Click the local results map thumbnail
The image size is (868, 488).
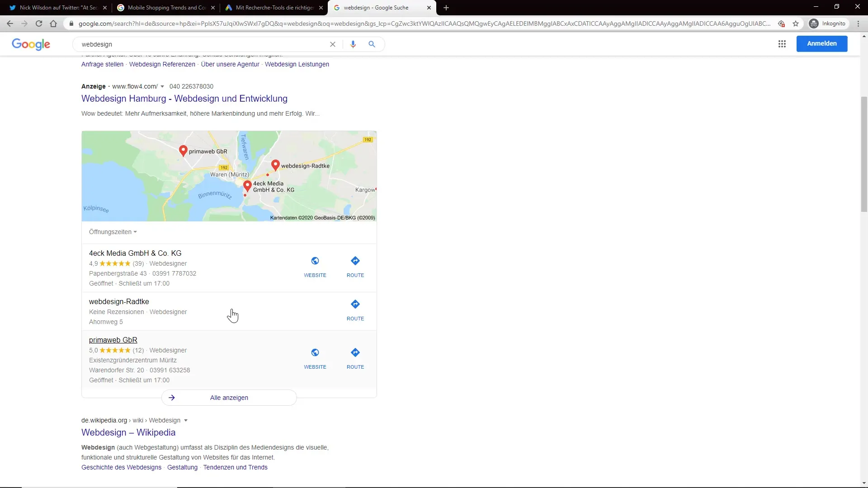click(x=229, y=176)
